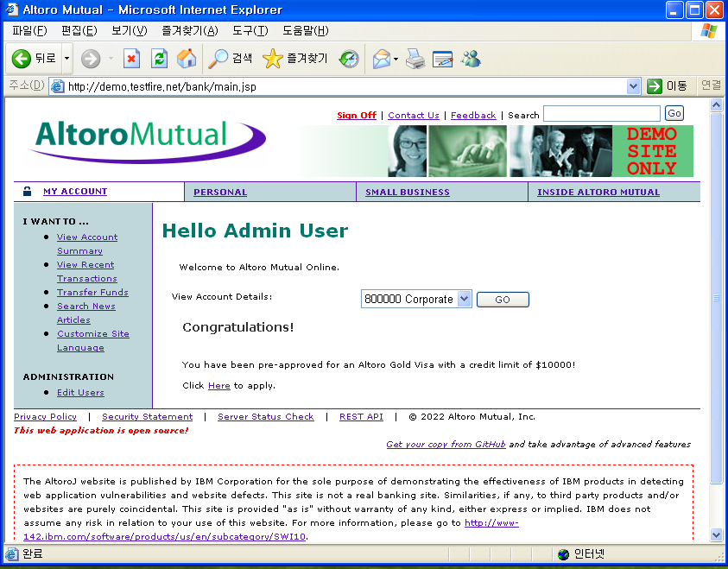728x569 pixels.
Task: Click Get your copy from GitHub link
Action: pos(446,444)
